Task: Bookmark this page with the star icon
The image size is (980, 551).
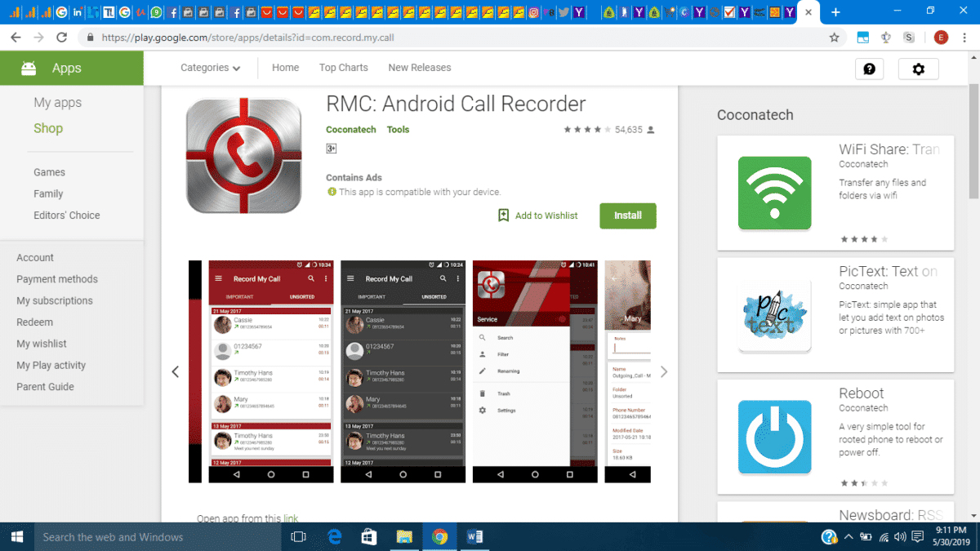Action: coord(834,38)
